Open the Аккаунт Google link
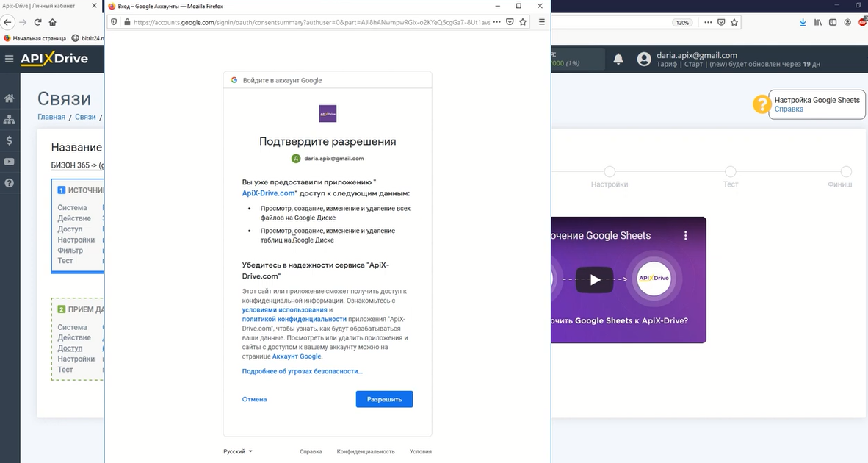 (x=297, y=356)
